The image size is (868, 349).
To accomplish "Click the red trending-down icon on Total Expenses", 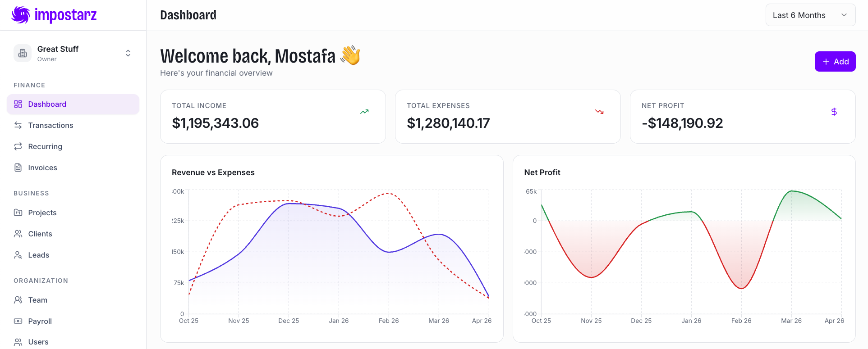I will point(599,112).
